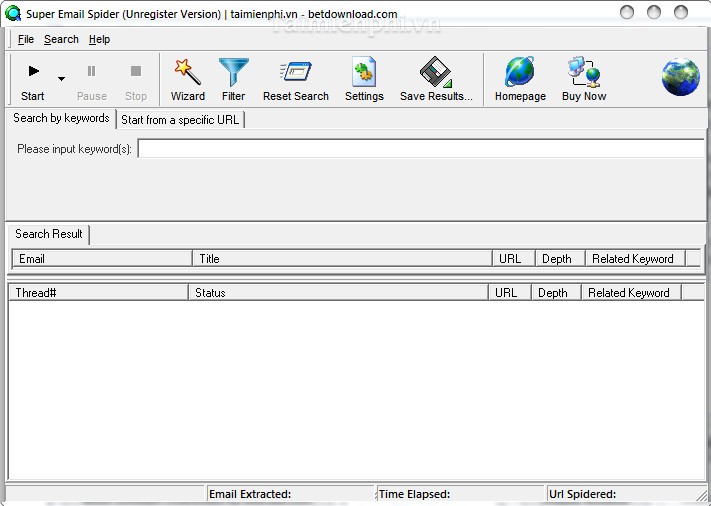
Task: Open the Filter funnel icon
Action: point(233,72)
